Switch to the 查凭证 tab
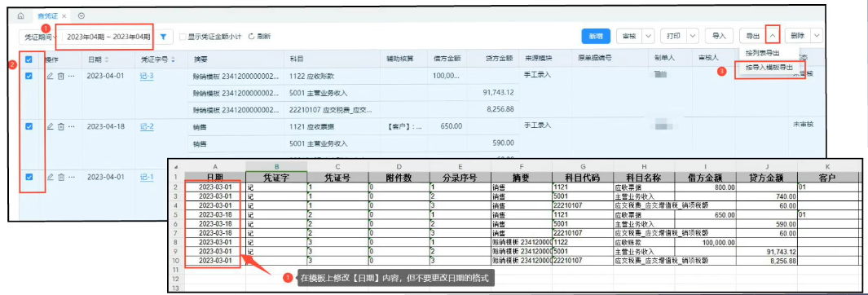This screenshot has height=295, width=868. 47,17
